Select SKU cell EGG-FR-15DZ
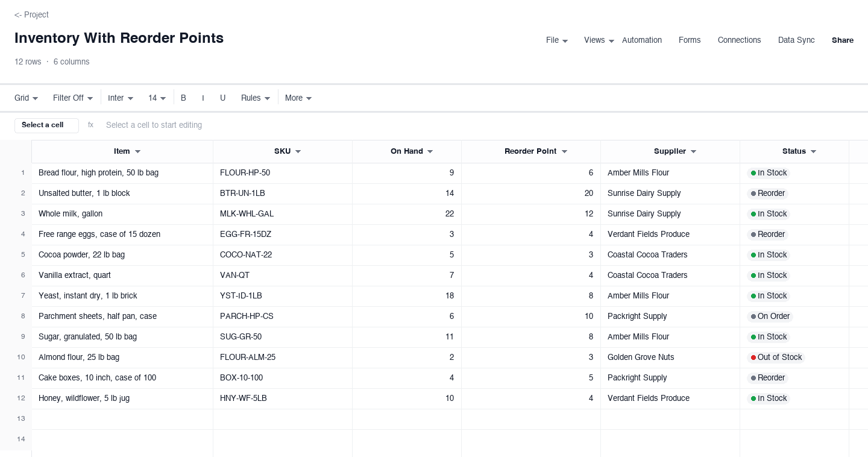Viewport: 868px width, 457px height. click(x=283, y=235)
